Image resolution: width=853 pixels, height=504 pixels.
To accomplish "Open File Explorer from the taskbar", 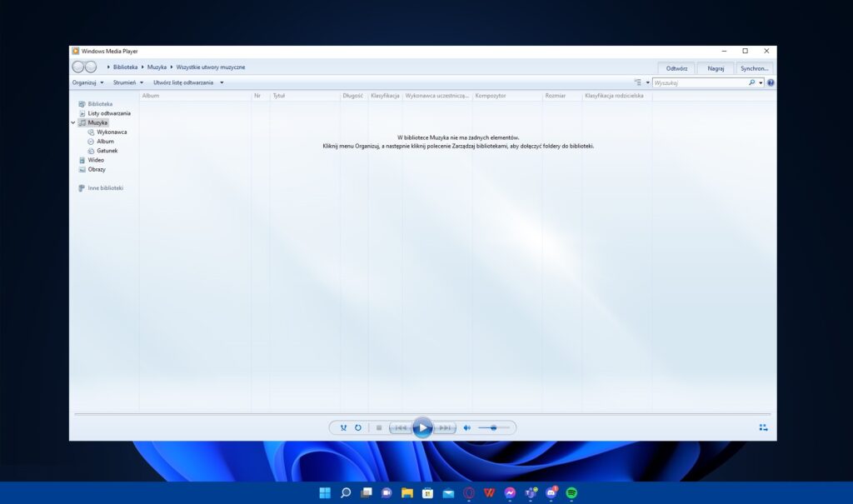I will point(407,493).
